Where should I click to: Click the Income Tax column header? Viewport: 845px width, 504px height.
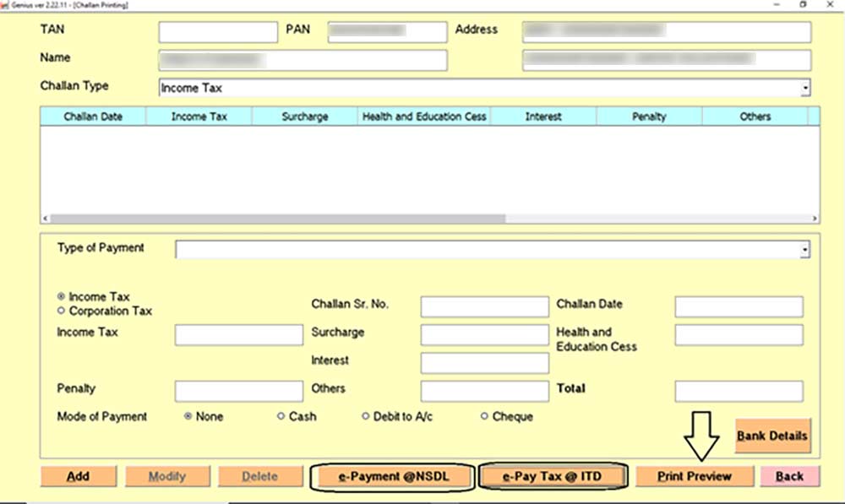click(x=199, y=117)
